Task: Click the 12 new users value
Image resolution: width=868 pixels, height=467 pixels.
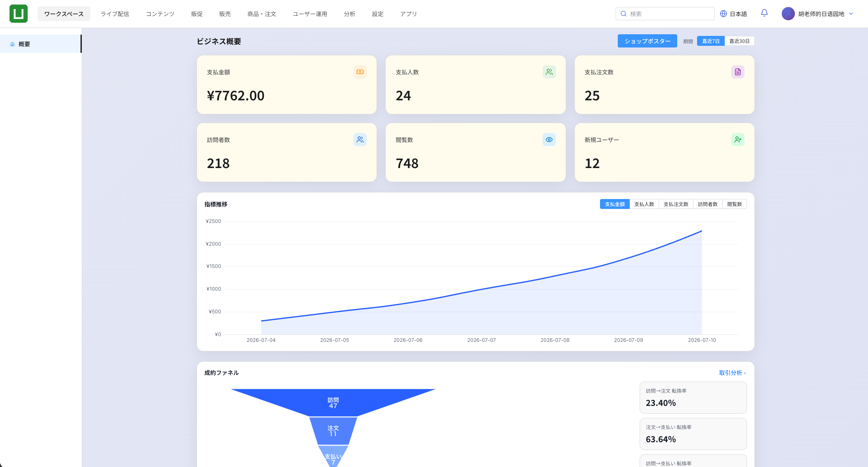Action: click(x=592, y=164)
